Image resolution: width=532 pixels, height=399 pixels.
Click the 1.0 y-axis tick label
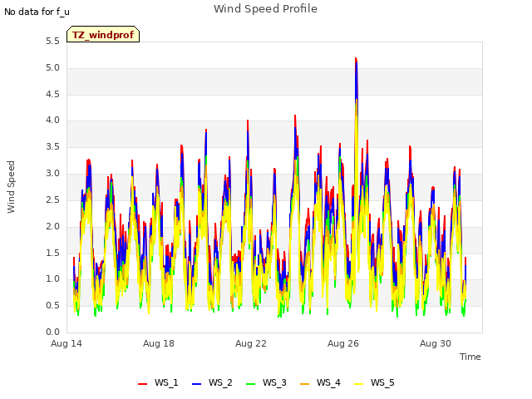pos(52,279)
